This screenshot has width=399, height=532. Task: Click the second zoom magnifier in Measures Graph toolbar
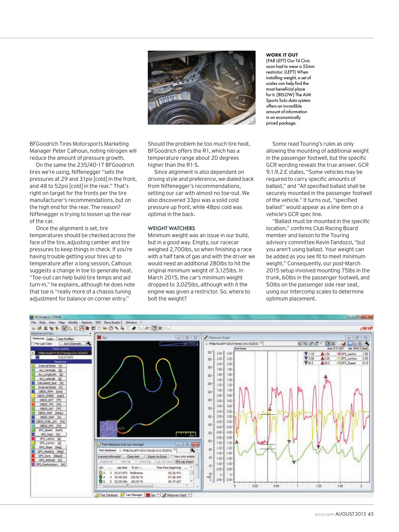306,344
